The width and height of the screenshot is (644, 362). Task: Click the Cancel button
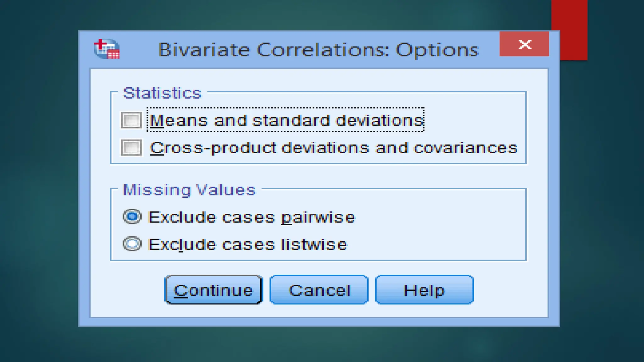[x=319, y=290]
